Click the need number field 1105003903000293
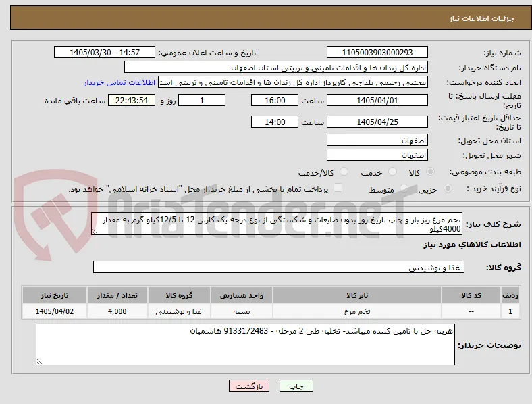Screen dimensions: 532x404 click(x=377, y=52)
